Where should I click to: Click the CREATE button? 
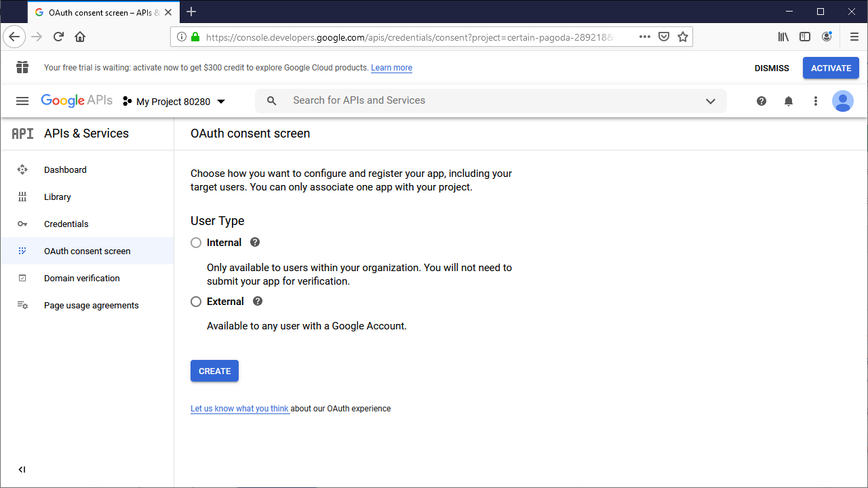click(214, 371)
